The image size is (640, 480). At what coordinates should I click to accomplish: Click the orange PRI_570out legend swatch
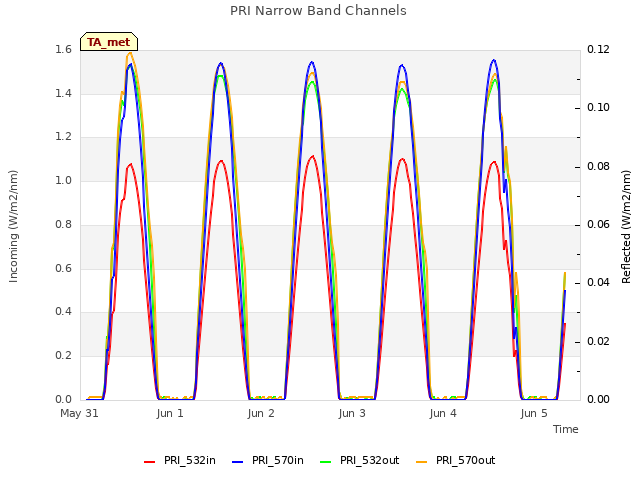point(421,462)
